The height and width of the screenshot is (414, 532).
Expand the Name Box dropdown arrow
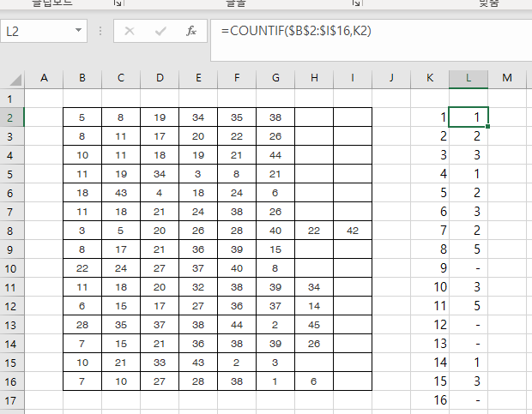pos(79,31)
